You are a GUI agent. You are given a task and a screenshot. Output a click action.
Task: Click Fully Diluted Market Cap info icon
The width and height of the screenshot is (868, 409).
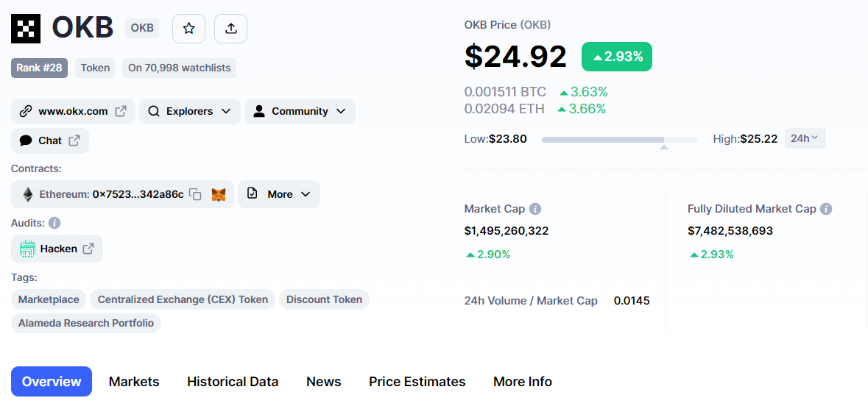pyautogui.click(x=826, y=209)
